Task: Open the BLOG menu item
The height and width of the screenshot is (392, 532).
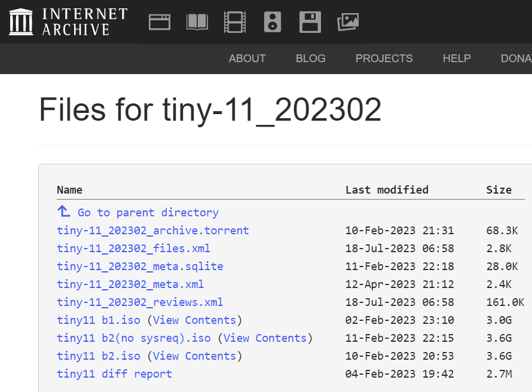Action: pyautogui.click(x=310, y=59)
